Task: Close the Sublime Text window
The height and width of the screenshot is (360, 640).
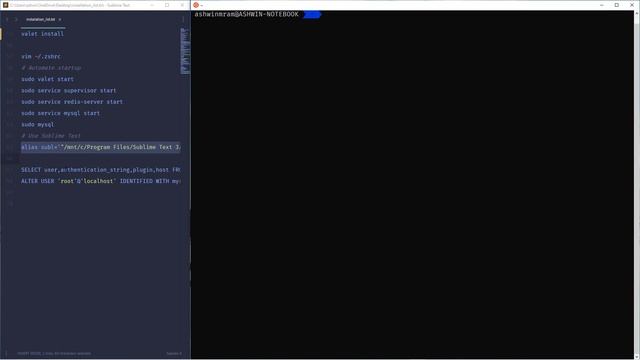Action: click(x=182, y=5)
